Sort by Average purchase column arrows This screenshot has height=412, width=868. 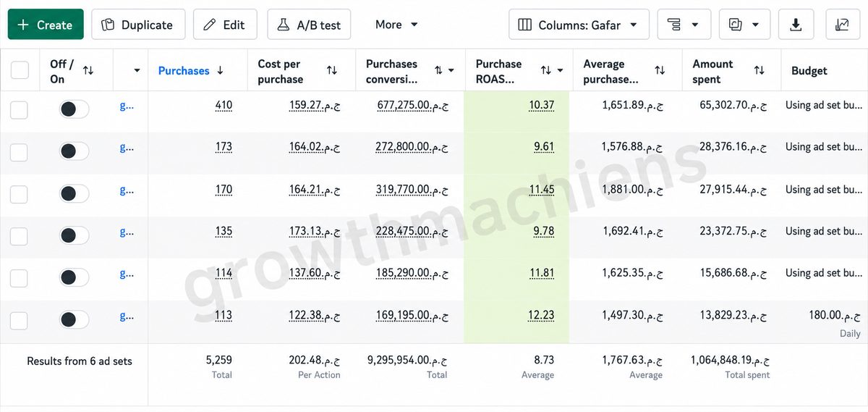click(660, 70)
